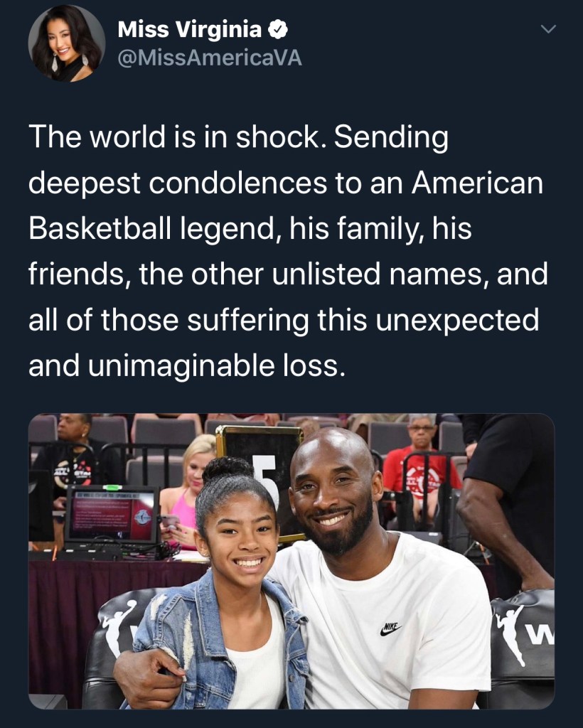Click the blue verified checkmark badge

click(x=278, y=30)
